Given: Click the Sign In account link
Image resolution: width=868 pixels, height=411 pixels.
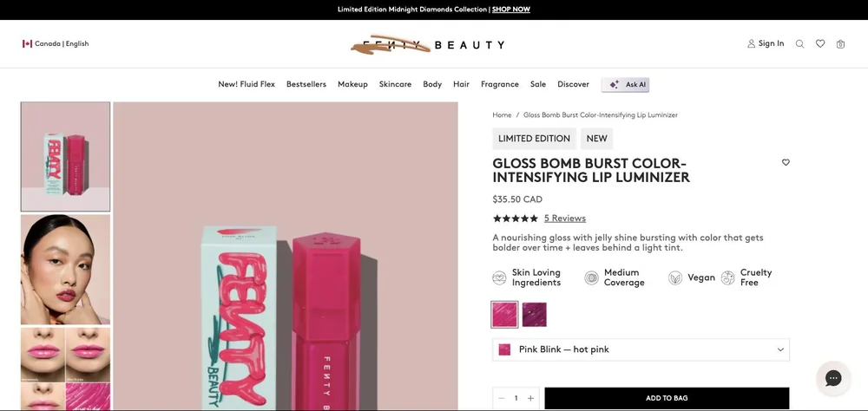Looking at the screenshot, I should [766, 43].
